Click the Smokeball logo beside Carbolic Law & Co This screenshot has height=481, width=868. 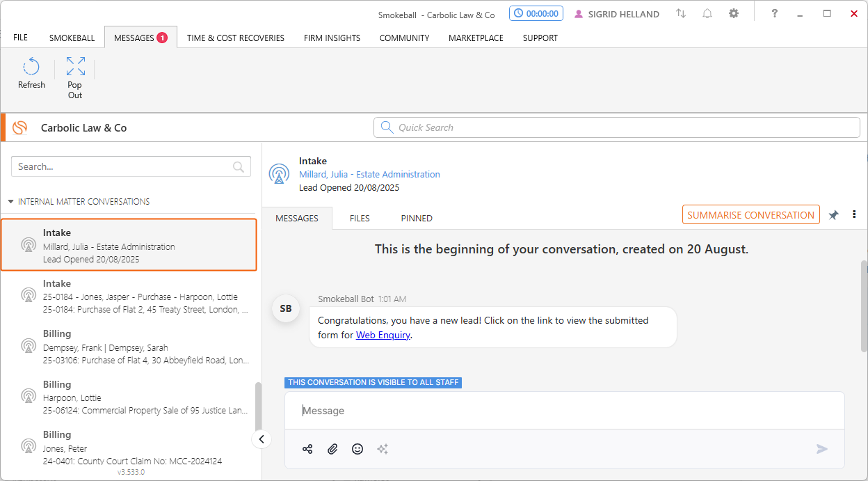coord(19,127)
